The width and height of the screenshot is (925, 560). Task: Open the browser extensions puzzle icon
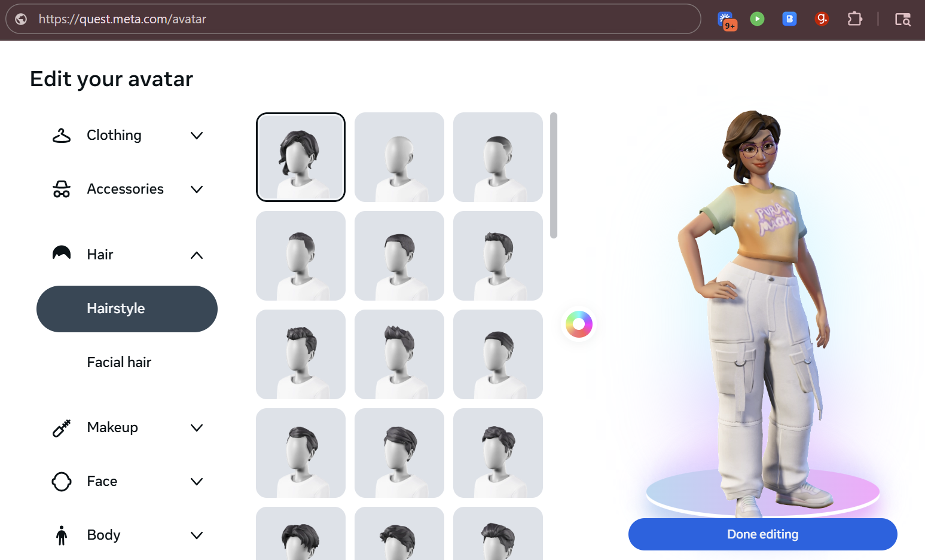point(854,19)
